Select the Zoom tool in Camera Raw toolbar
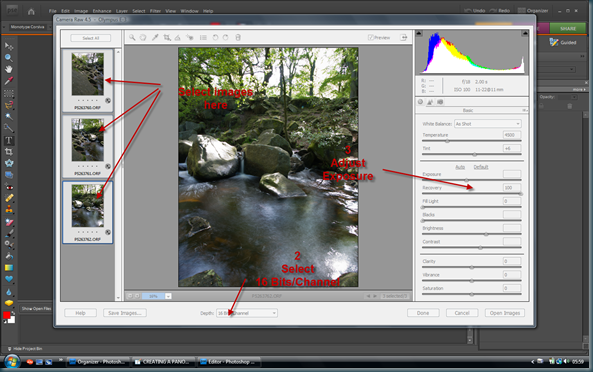593x372 pixels. tap(132, 37)
